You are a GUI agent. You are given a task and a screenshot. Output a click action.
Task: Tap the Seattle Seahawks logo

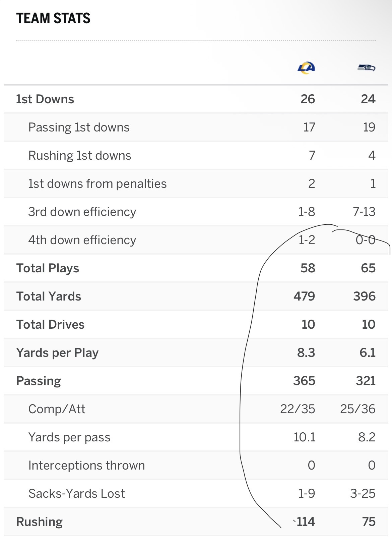tap(366, 68)
